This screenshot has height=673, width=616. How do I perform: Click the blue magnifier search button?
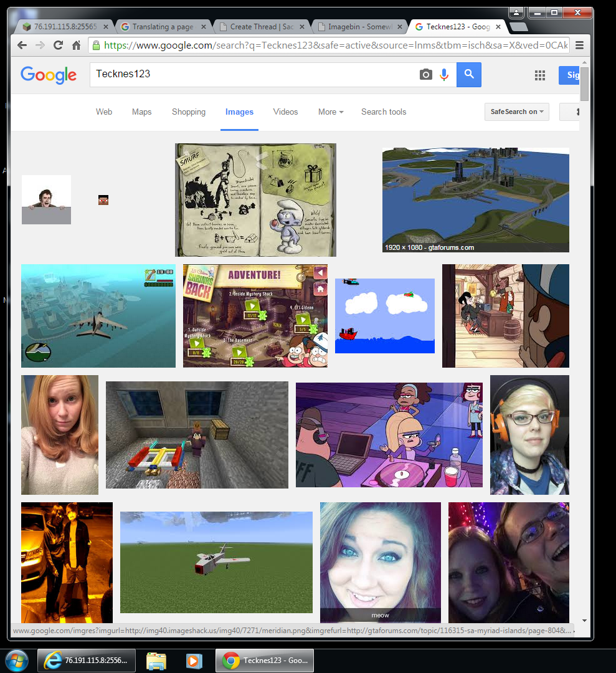click(x=469, y=74)
